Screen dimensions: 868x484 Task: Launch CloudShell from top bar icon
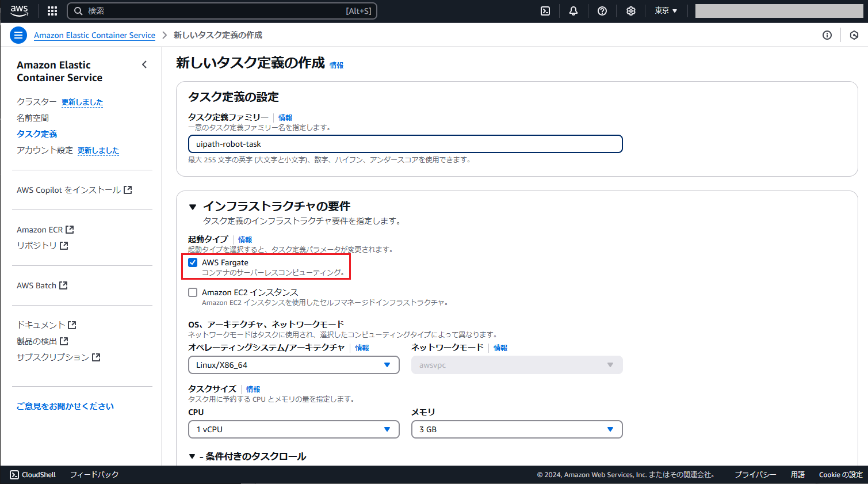point(545,11)
